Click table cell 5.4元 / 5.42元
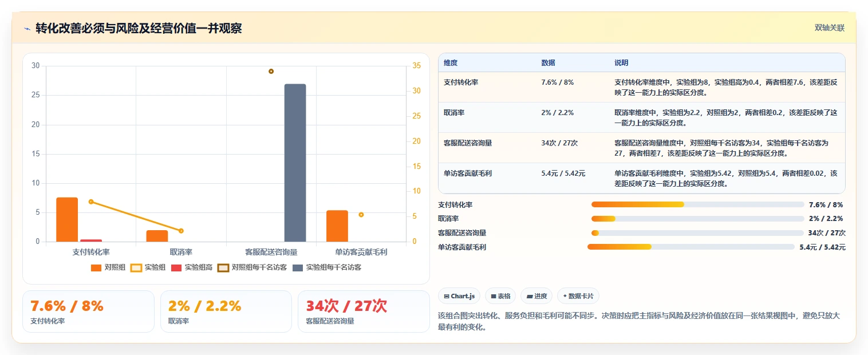Screen dimensions: 868x355 coord(563,173)
